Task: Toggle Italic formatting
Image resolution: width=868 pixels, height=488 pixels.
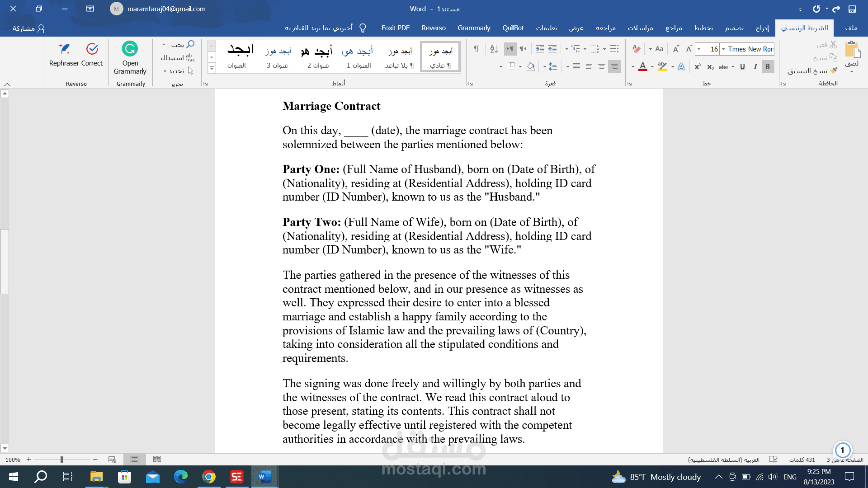Action: click(755, 67)
